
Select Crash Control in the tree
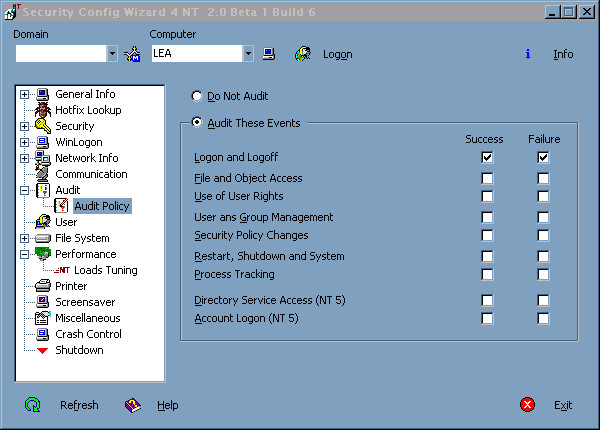tap(88, 334)
